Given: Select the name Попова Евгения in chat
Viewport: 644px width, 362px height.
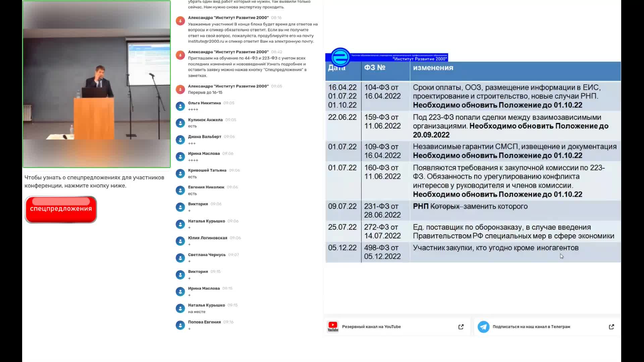Looking at the screenshot, I should pyautogui.click(x=204, y=322).
